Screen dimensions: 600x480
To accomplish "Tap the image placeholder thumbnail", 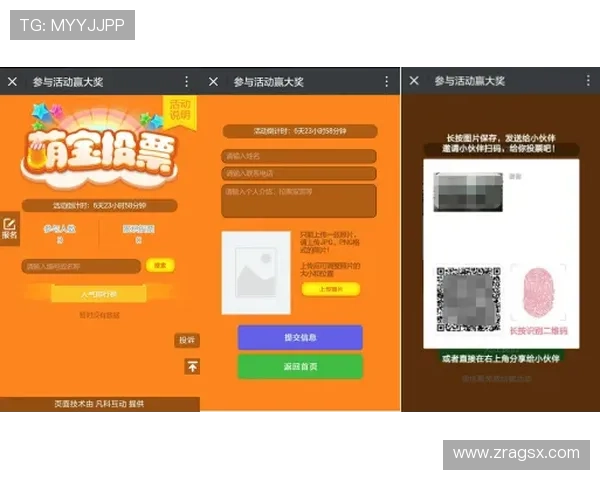I will [256, 273].
